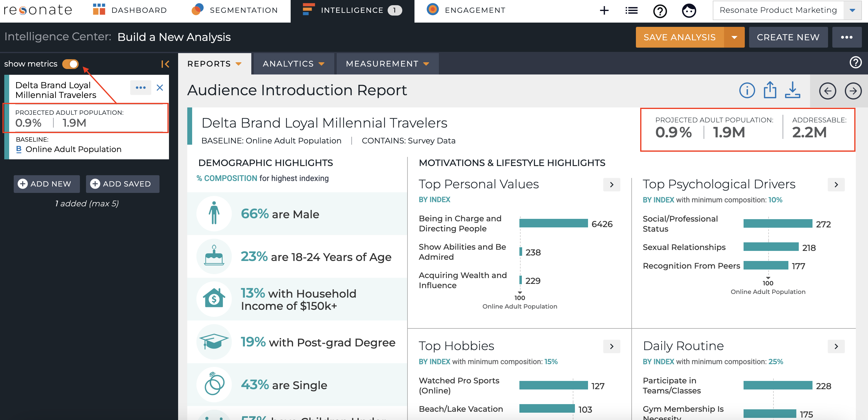
Task: Open the Analytics dropdown menu
Action: [293, 64]
